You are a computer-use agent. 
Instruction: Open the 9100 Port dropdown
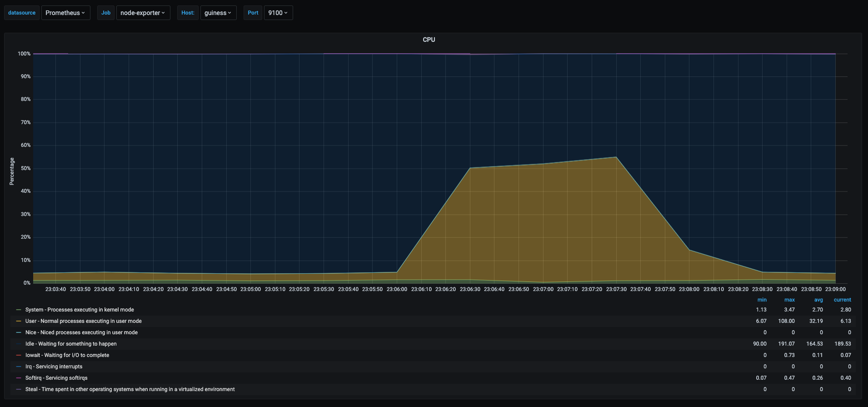pyautogui.click(x=278, y=13)
